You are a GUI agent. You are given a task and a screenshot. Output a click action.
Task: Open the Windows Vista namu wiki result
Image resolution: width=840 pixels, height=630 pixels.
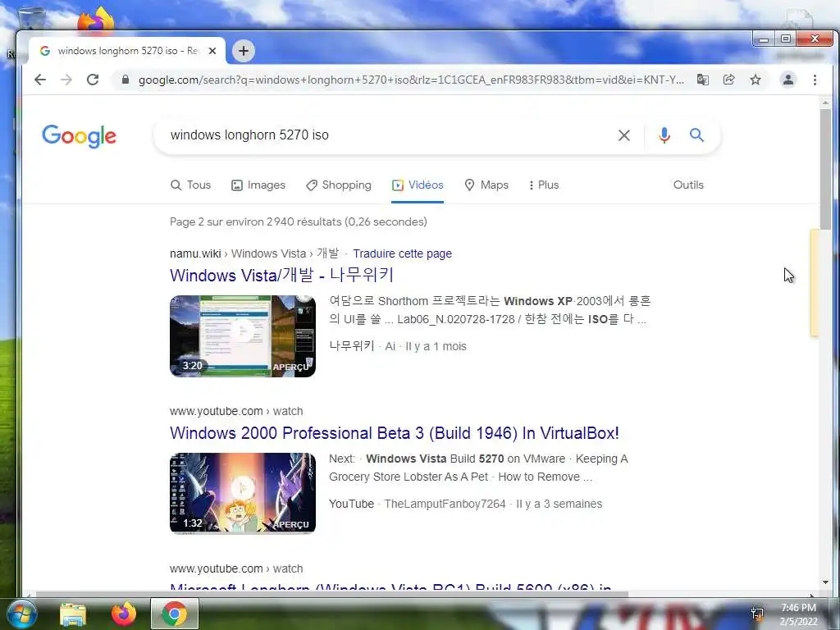[282, 275]
